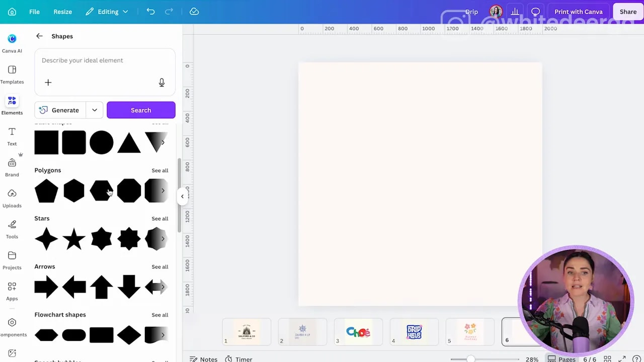
Task: Open Canva AI in the sidebar
Action: pyautogui.click(x=12, y=43)
